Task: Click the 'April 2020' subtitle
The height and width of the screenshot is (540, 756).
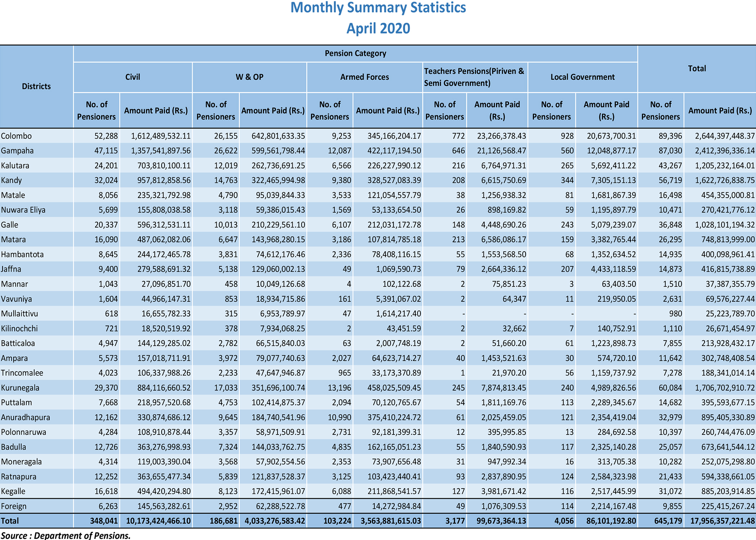Action: tap(378, 28)
